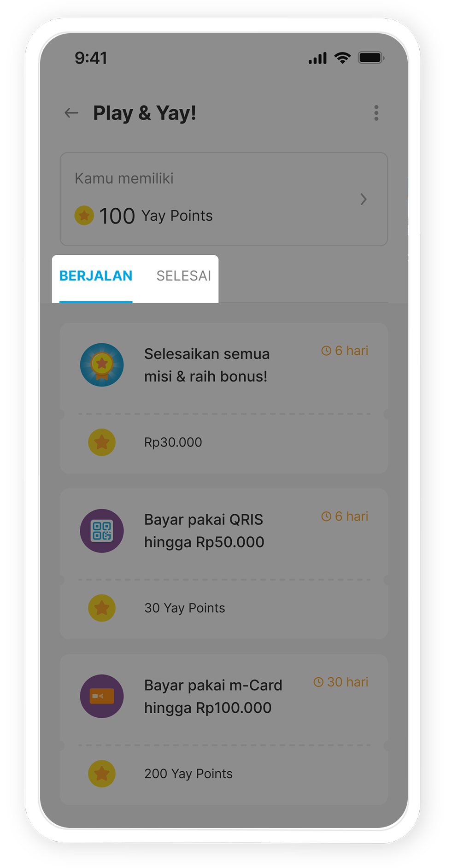Tap the 6 hari timer on bonus mission

point(345,351)
